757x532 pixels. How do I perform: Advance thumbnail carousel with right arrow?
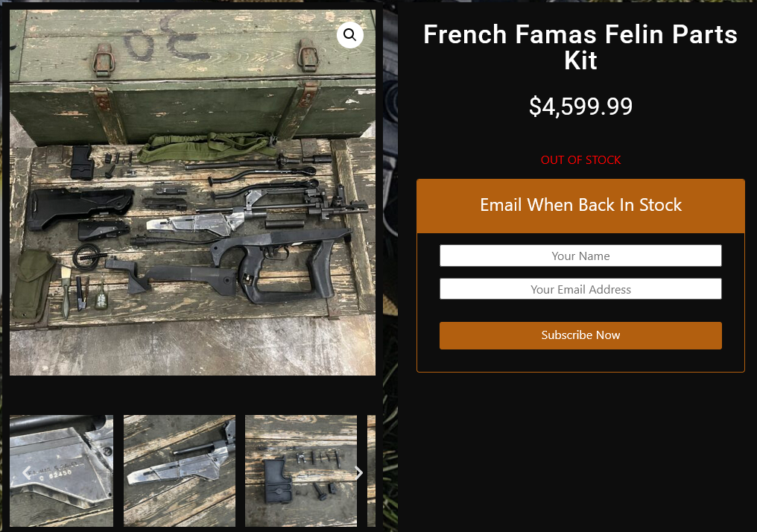pos(358,472)
